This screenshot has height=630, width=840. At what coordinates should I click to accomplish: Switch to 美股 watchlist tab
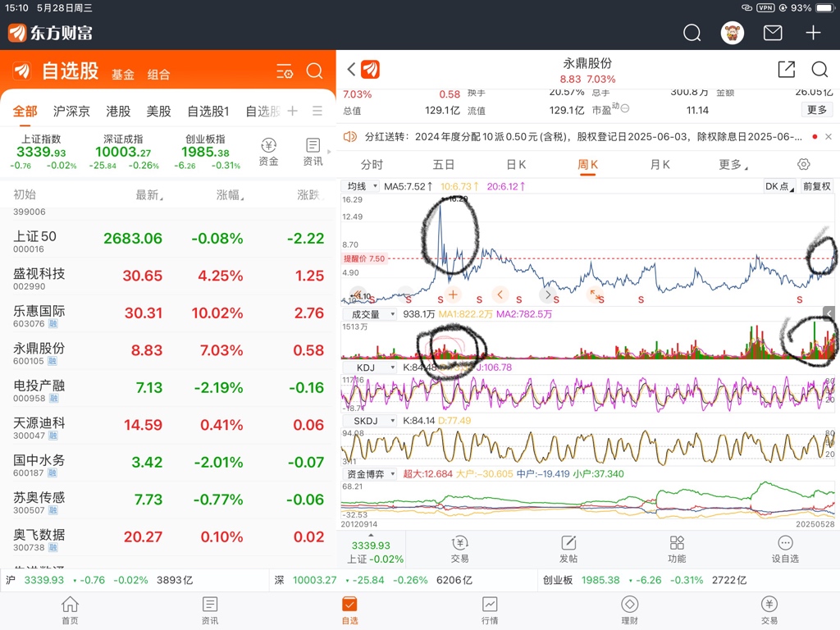pos(158,111)
